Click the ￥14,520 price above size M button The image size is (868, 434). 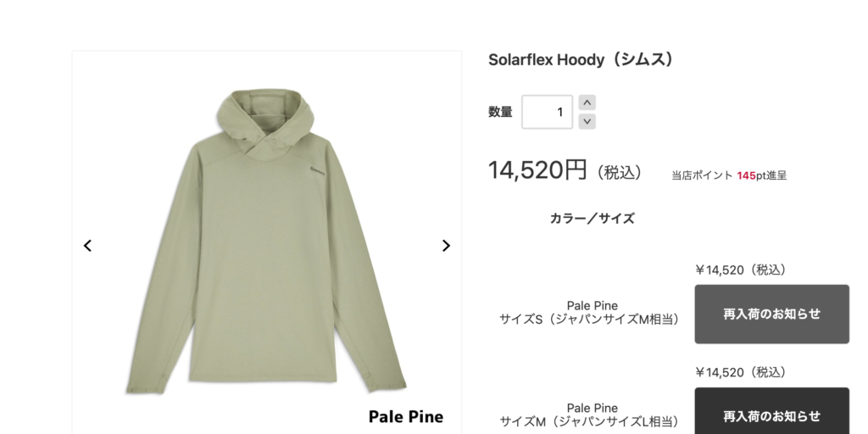(741, 372)
